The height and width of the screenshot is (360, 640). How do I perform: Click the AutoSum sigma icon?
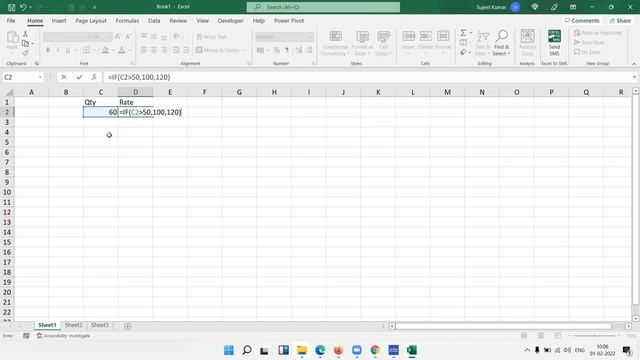(463, 33)
